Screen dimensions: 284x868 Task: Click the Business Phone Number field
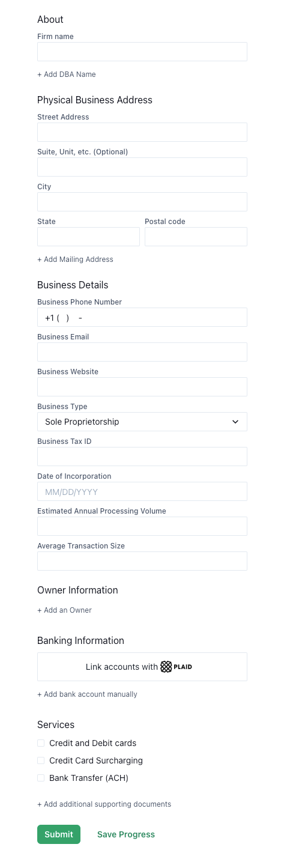pyautogui.click(x=142, y=317)
